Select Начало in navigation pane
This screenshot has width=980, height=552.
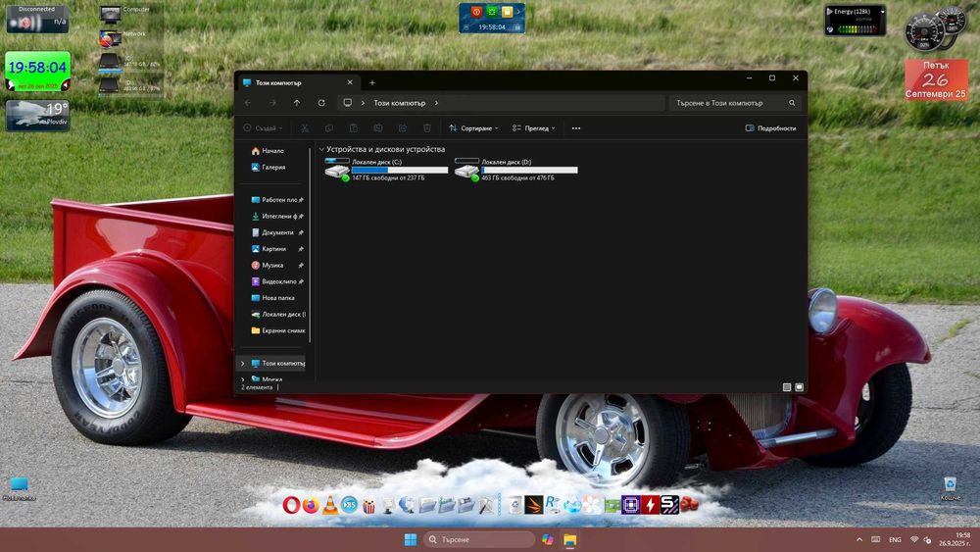click(271, 151)
